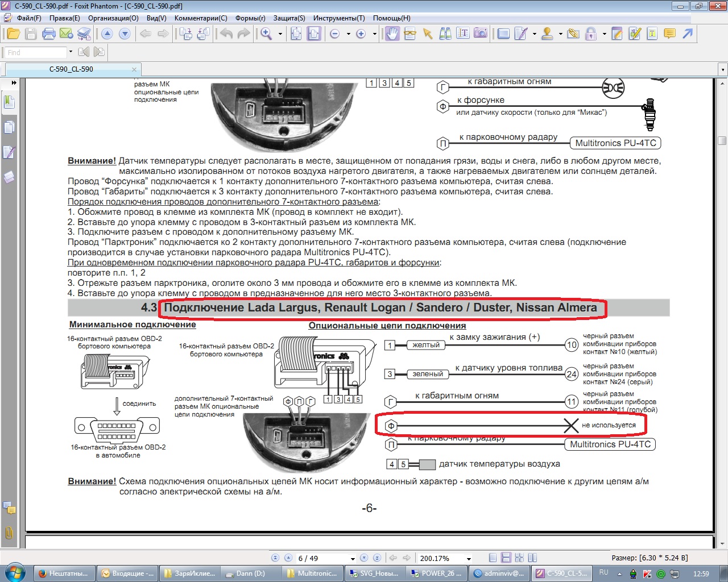Select the magnifier zoom tool

tap(266, 34)
